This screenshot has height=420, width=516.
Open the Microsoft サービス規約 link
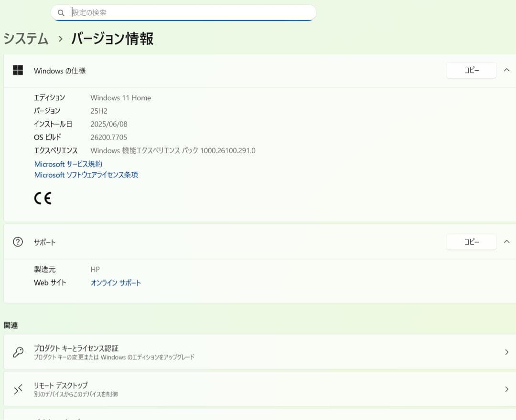[68, 164]
